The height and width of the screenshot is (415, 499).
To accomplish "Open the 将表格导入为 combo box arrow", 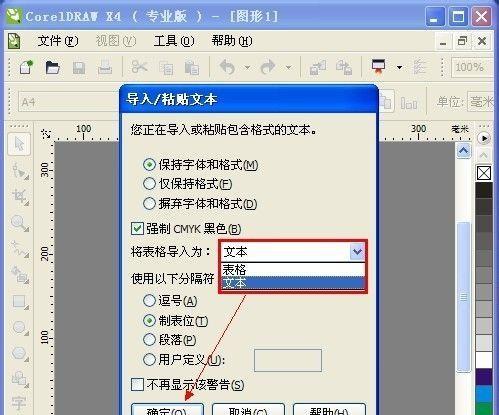I will [357, 251].
